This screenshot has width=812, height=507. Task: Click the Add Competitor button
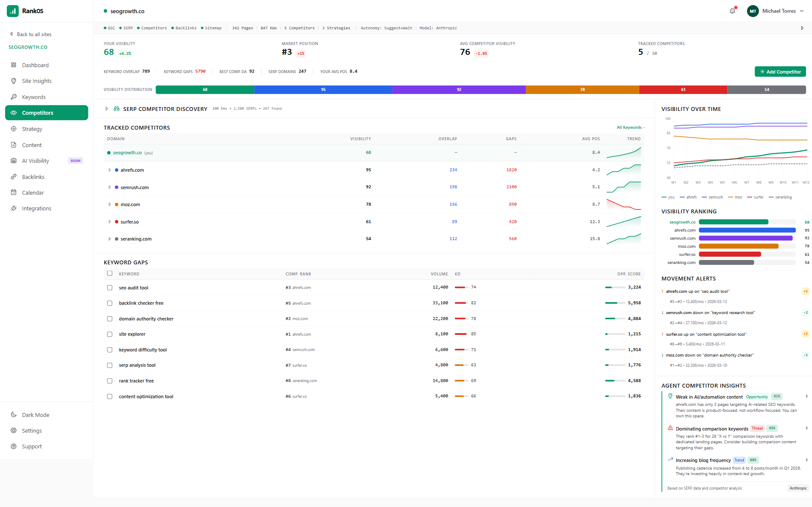coord(780,71)
